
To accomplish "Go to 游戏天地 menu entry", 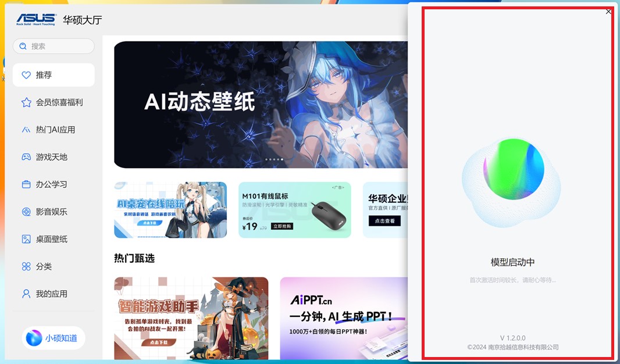I will (x=54, y=158).
